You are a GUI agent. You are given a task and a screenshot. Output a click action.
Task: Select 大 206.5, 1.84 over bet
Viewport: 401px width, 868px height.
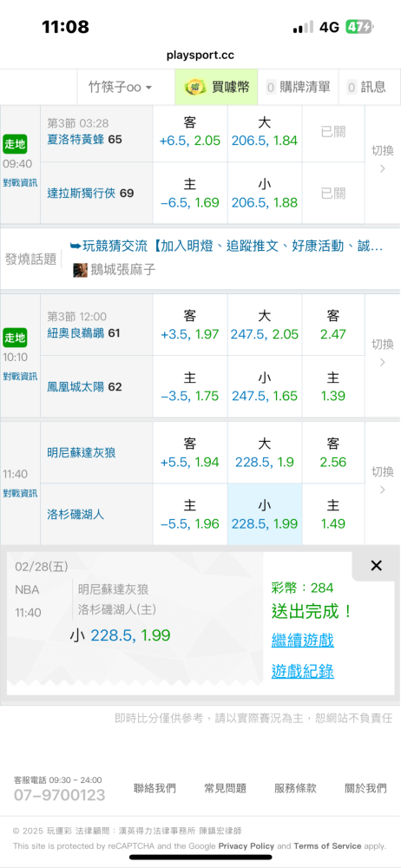(x=265, y=132)
